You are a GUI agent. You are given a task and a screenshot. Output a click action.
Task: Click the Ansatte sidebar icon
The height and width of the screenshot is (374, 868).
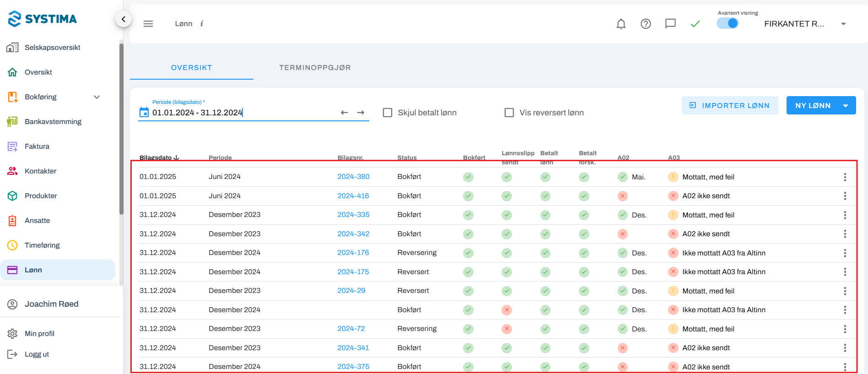(12, 221)
